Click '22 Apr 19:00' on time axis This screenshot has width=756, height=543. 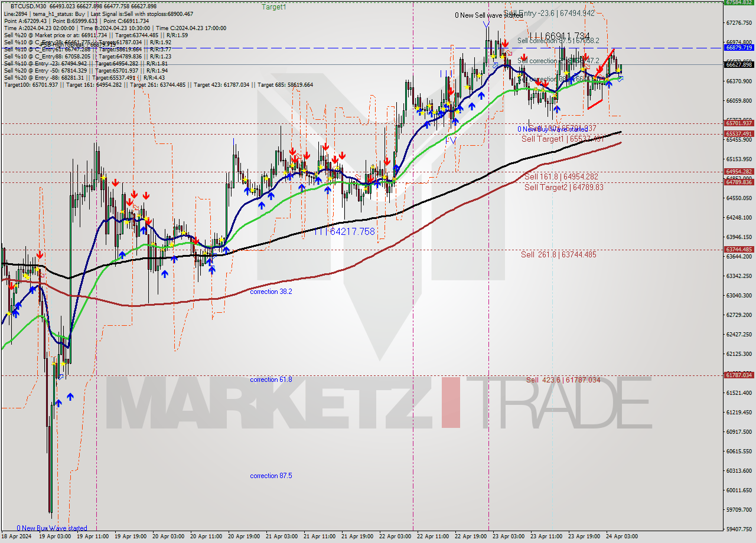[x=470, y=537]
